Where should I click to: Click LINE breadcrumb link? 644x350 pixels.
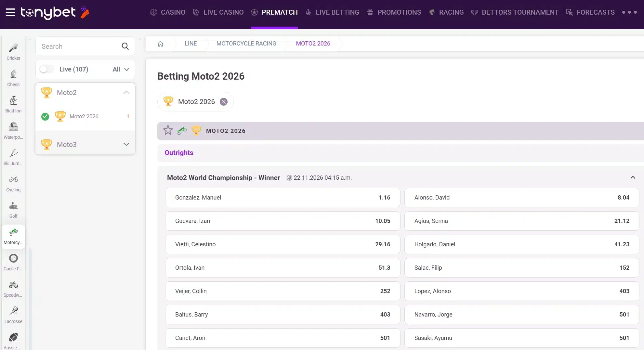click(191, 44)
